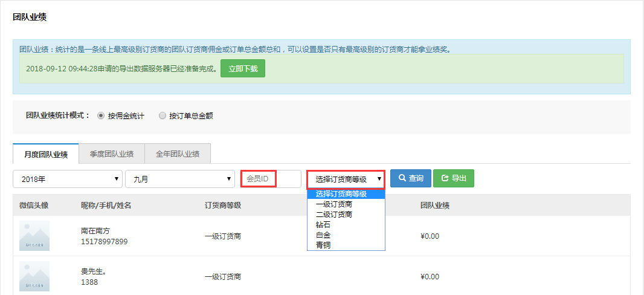
Task: Select the 按佣金统计 radio button
Action: 101,115
